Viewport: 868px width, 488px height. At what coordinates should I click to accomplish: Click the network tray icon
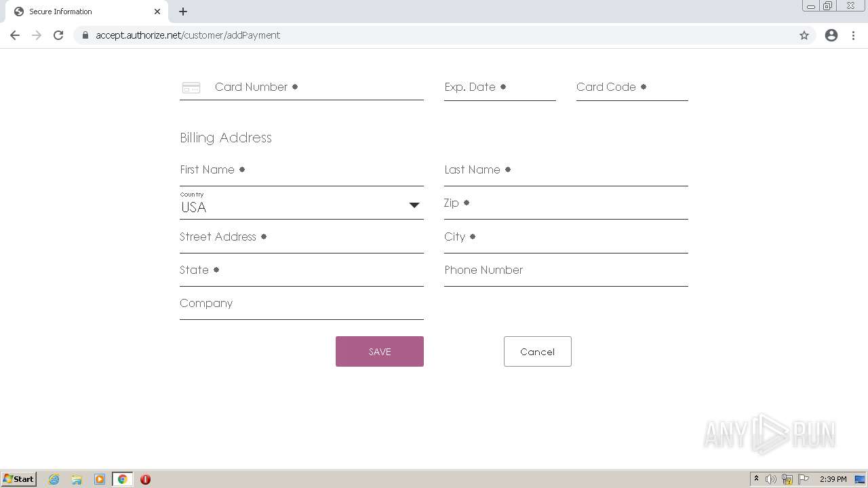coord(787,479)
